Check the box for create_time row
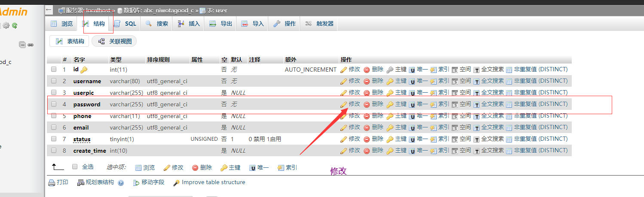Image resolution: width=644 pixels, height=197 pixels. click(x=54, y=150)
